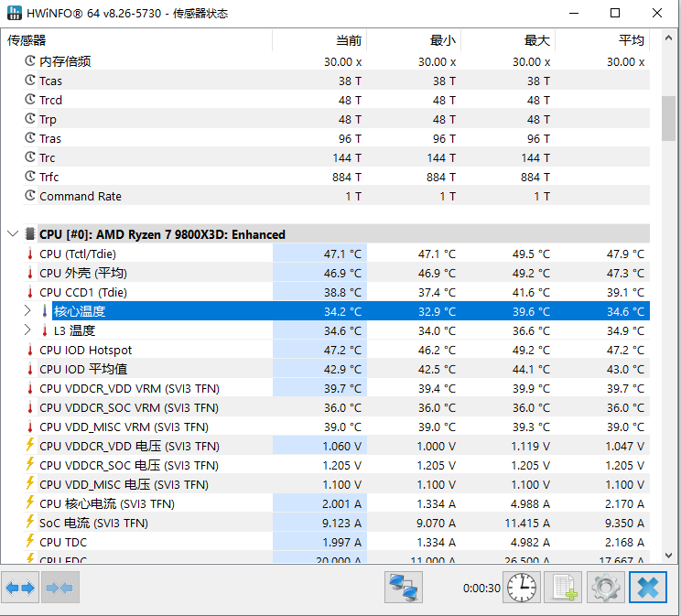Click the 最大 column header
This screenshot has width=681, height=616.
[x=508, y=40]
